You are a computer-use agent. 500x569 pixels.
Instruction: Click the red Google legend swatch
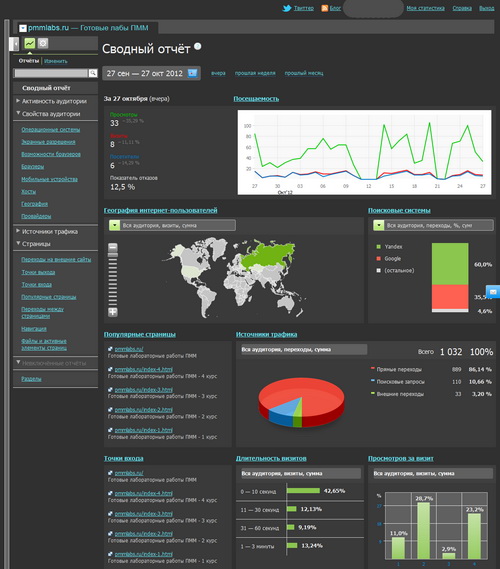pos(378,259)
